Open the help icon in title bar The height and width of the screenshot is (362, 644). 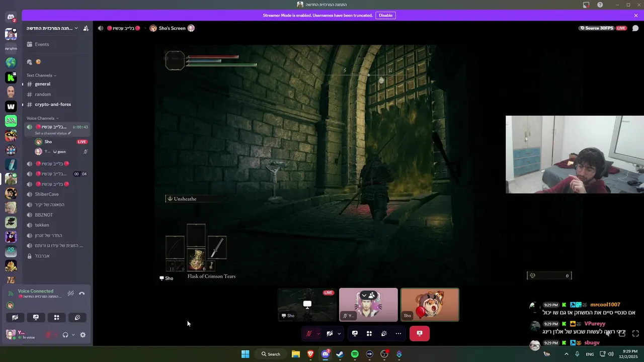click(600, 5)
